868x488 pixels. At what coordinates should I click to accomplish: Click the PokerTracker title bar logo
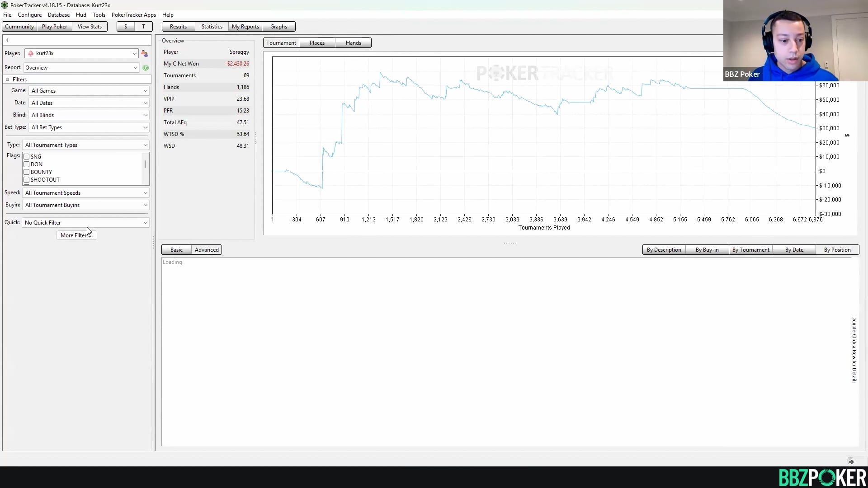pos(5,5)
